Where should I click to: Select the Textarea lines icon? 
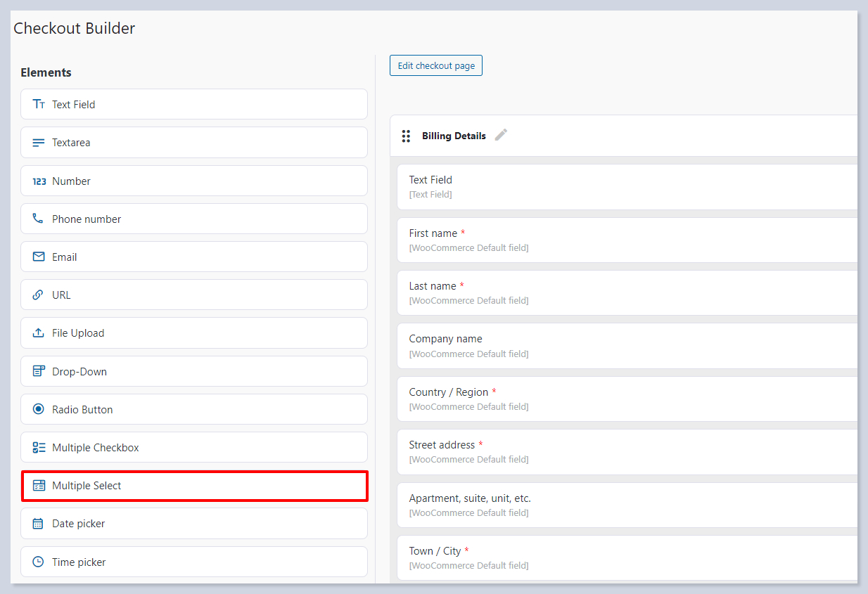pyautogui.click(x=39, y=143)
